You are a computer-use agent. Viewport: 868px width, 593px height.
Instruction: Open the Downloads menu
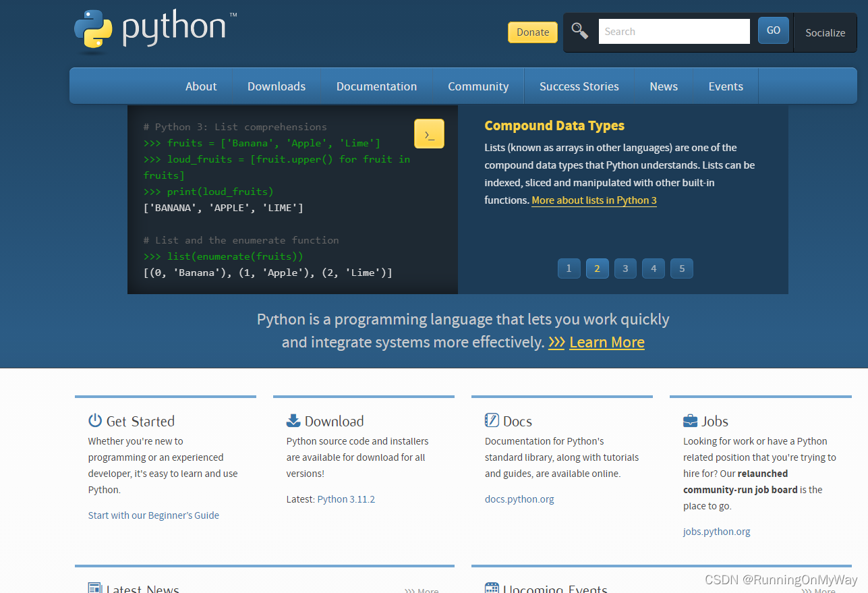(x=277, y=86)
